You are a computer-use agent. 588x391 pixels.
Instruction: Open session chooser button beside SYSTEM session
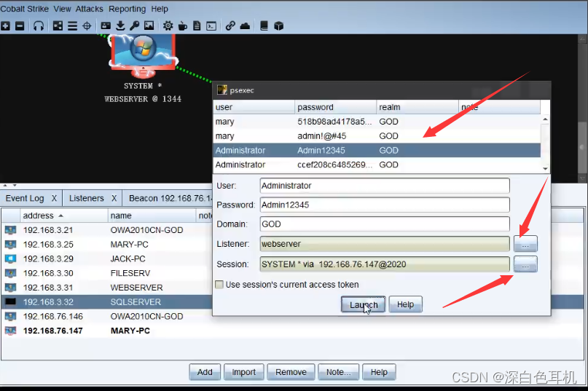point(525,264)
